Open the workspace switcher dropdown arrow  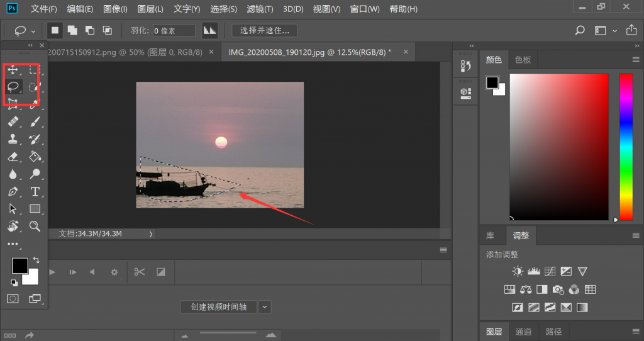(x=615, y=31)
